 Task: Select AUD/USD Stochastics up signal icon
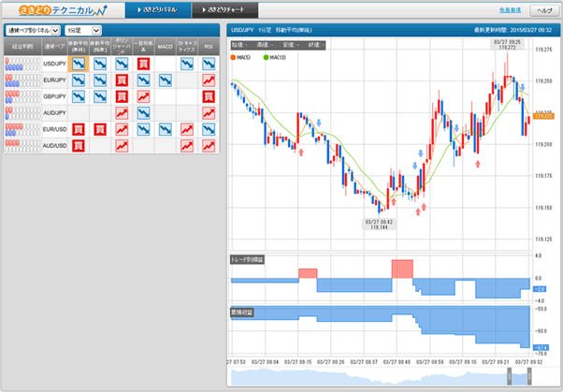pos(187,146)
